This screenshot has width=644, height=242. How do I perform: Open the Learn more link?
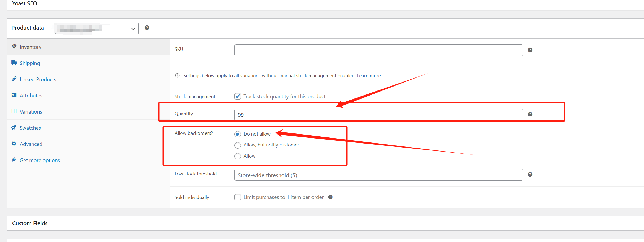[369, 75]
